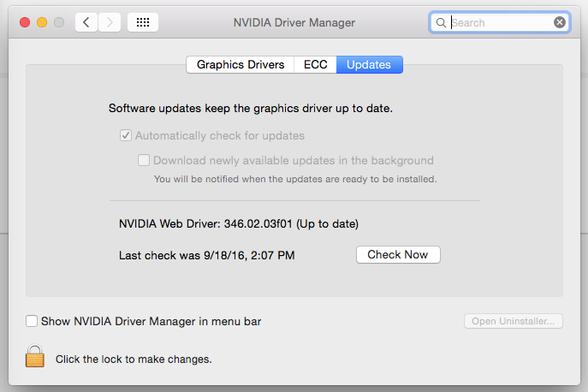This screenshot has height=392, width=588.
Task: Click the Check Now button
Action: tap(398, 255)
